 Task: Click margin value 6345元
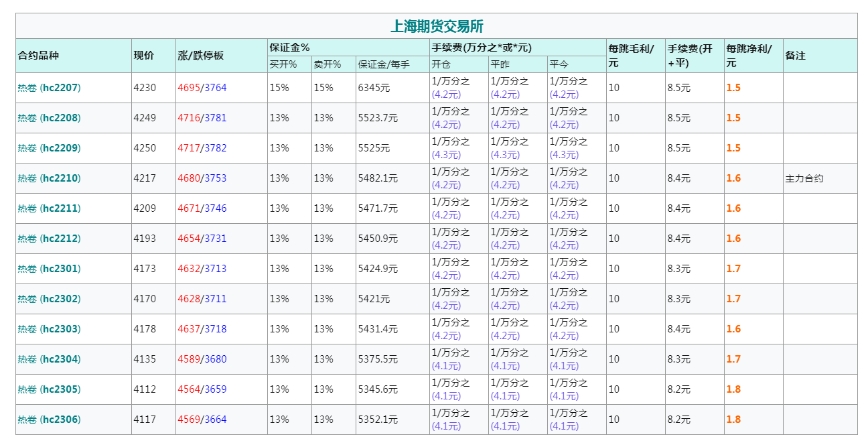pos(374,88)
